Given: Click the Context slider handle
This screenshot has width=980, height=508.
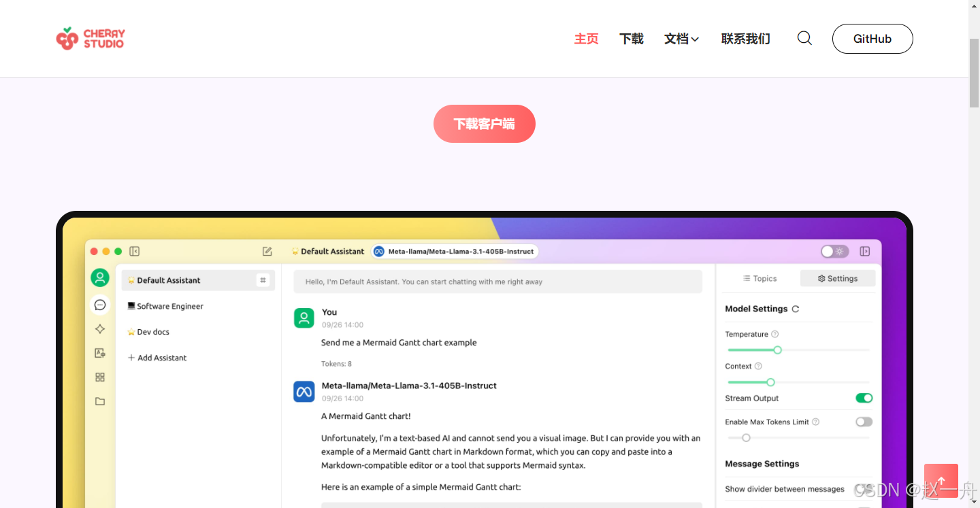Looking at the screenshot, I should (x=770, y=382).
